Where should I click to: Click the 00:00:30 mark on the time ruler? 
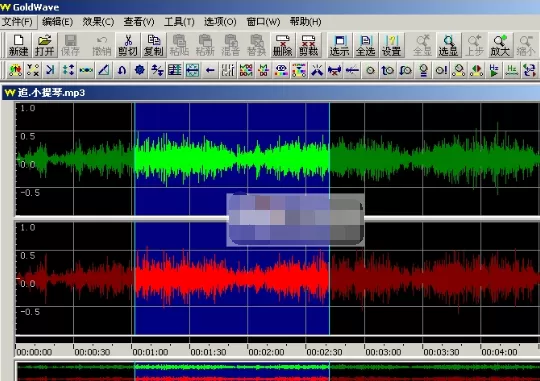(92, 352)
